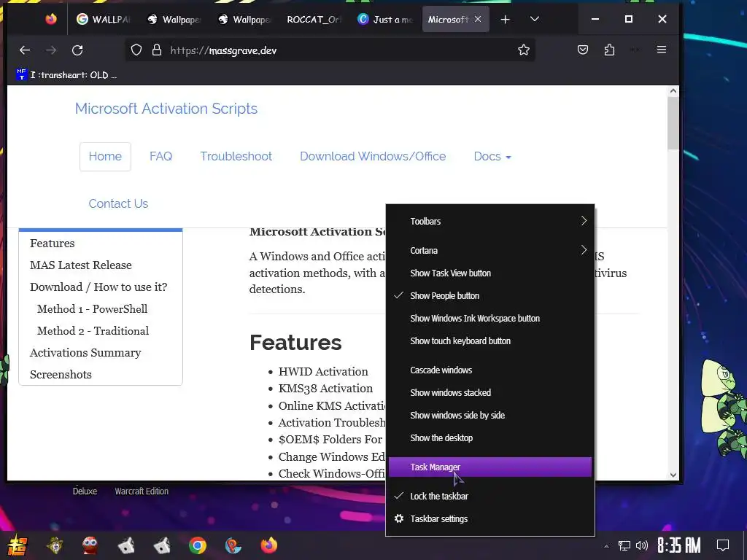
Task: Open a new tab with plus icon
Action: pyautogui.click(x=505, y=19)
